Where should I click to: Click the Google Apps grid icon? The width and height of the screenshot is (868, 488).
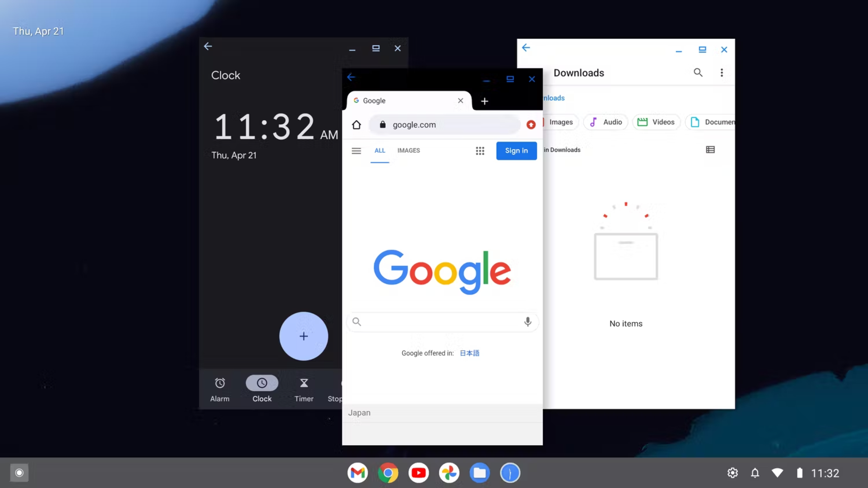pyautogui.click(x=481, y=150)
